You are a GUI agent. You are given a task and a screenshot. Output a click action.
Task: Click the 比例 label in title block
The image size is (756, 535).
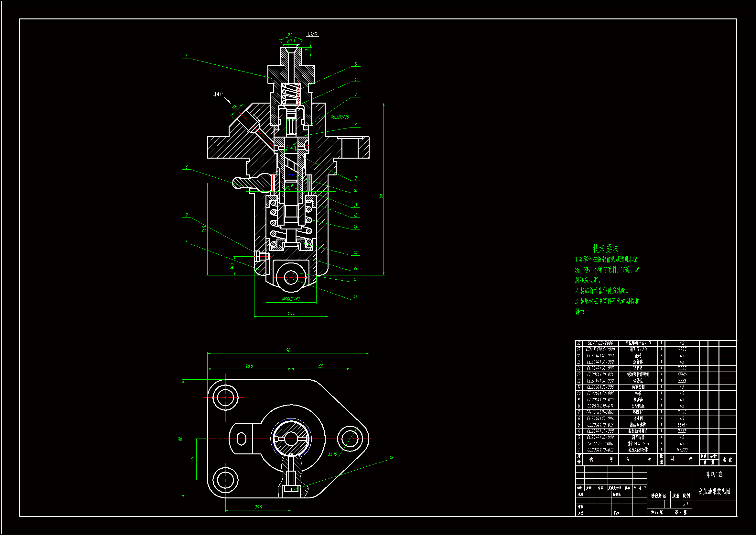686,496
